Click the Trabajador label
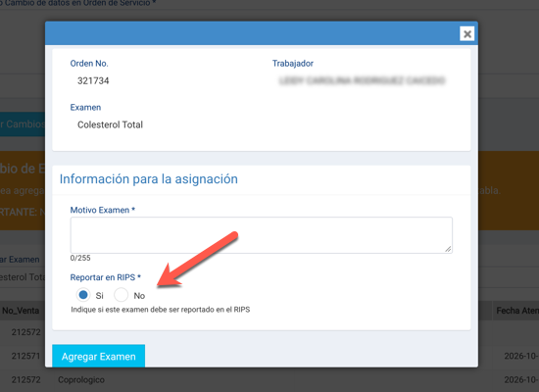 coord(293,64)
